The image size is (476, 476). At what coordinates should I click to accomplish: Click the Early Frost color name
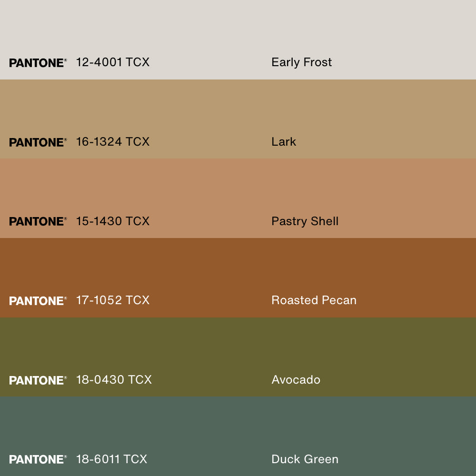pos(301,62)
